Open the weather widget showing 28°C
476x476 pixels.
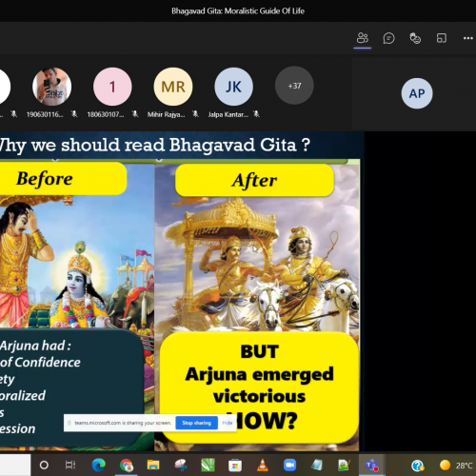tap(456, 466)
